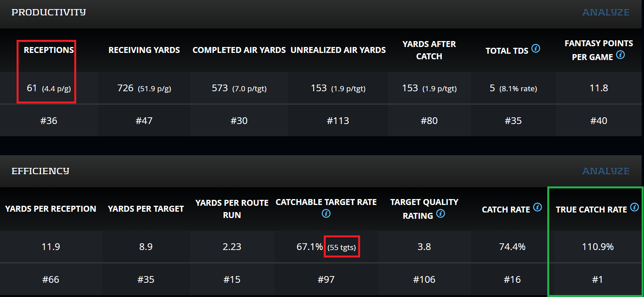The image size is (644, 297).
Task: Open Analyze link in Efficiency section
Action: pos(606,171)
